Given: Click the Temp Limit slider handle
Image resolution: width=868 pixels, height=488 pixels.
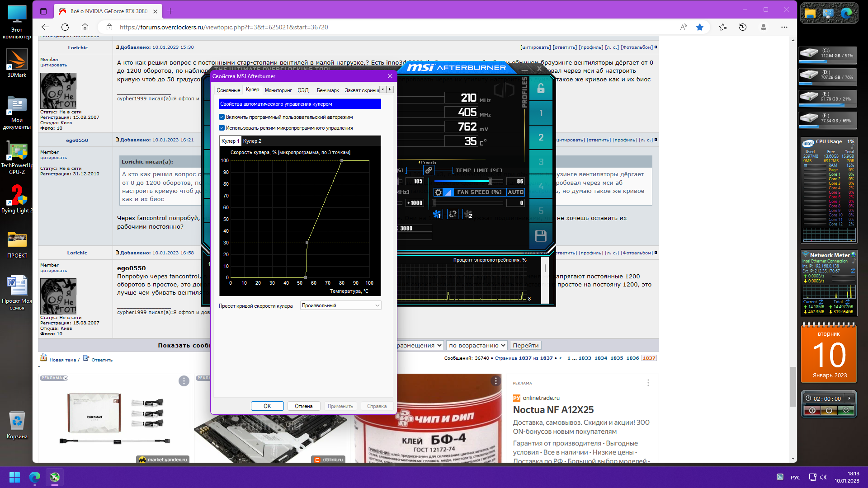Looking at the screenshot, I should 490,181.
